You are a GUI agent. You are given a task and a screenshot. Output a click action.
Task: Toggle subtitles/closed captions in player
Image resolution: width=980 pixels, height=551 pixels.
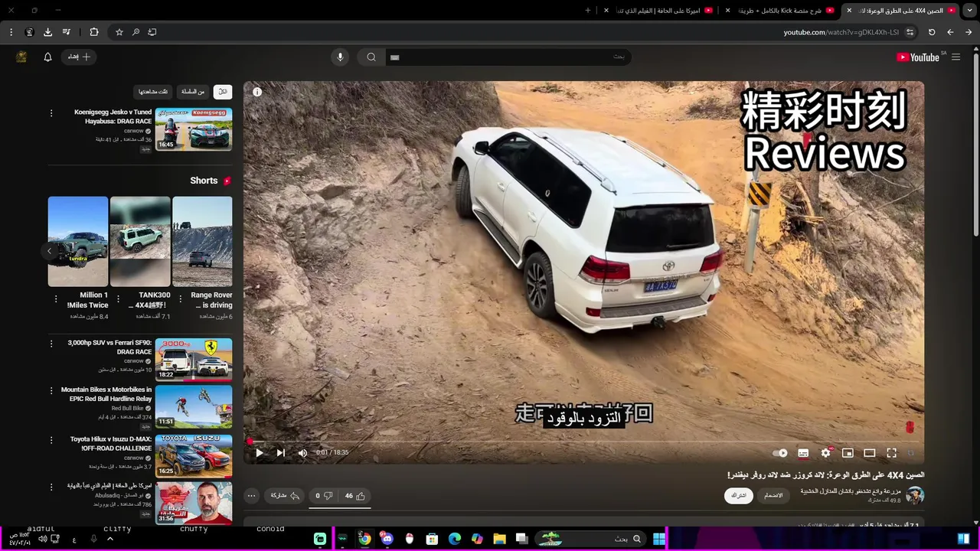803,453
